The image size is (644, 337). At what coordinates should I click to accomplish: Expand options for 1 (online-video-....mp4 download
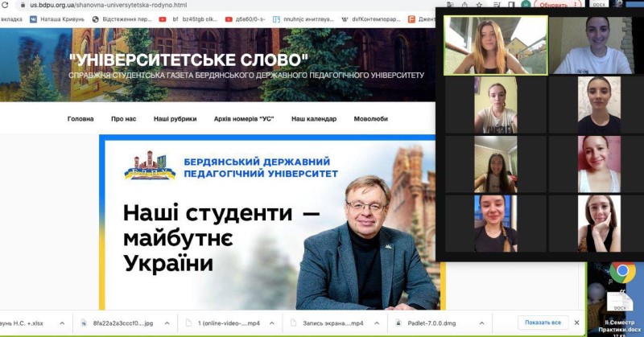[272, 323]
